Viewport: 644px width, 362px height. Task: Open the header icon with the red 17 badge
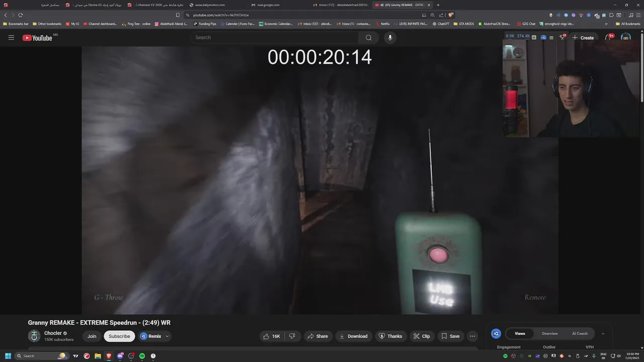point(562,37)
